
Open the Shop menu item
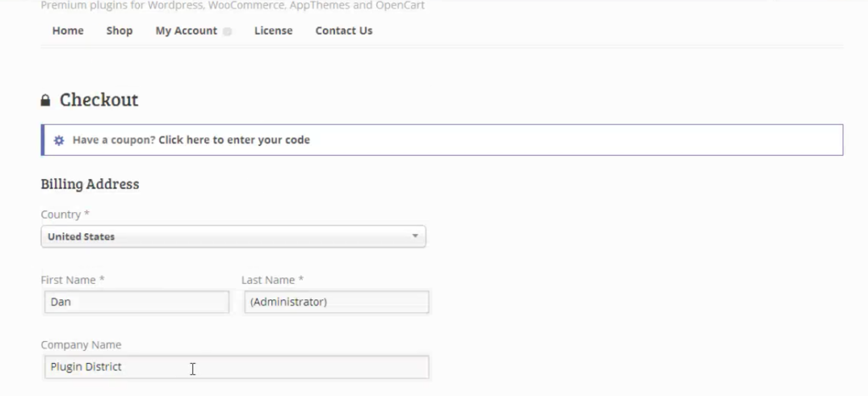pyautogui.click(x=120, y=31)
